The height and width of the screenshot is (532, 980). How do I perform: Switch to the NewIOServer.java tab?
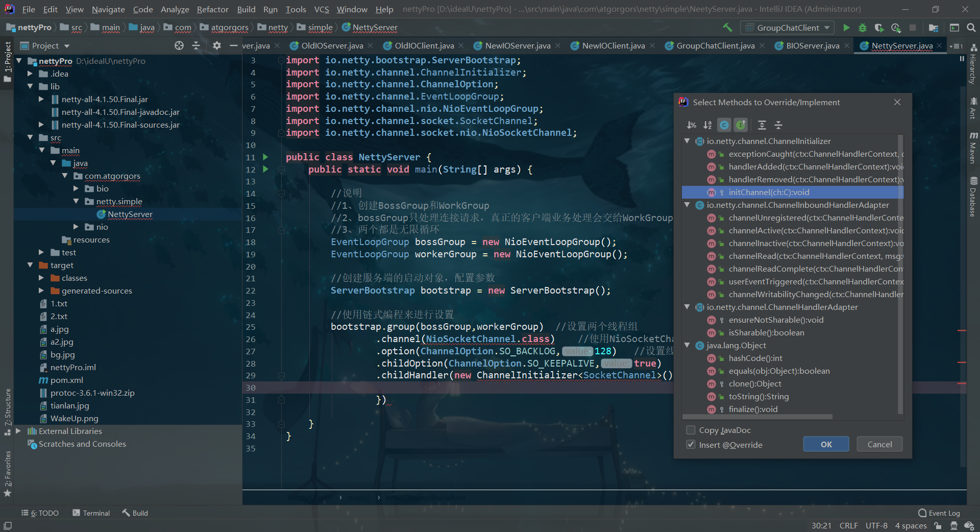(x=518, y=45)
